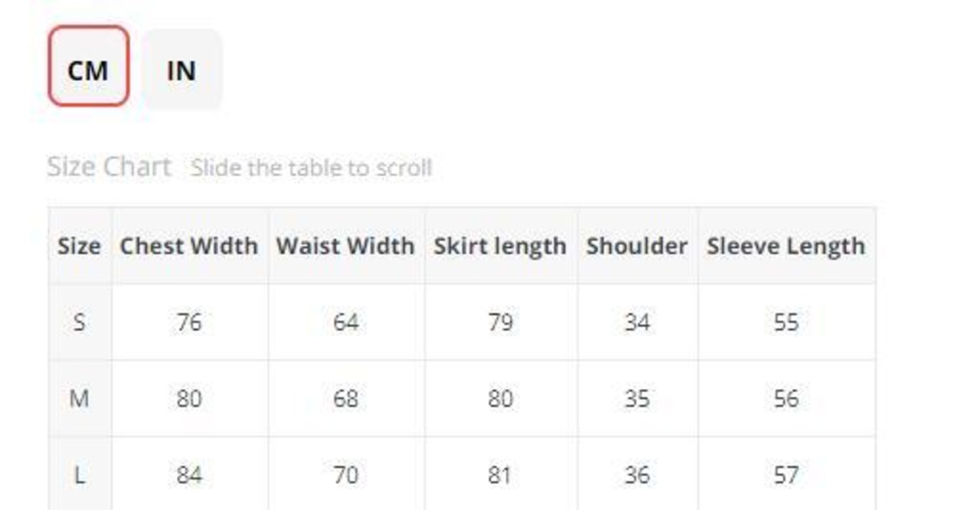Click sleeve length 57 for size L
The image size is (980, 510).
point(786,475)
